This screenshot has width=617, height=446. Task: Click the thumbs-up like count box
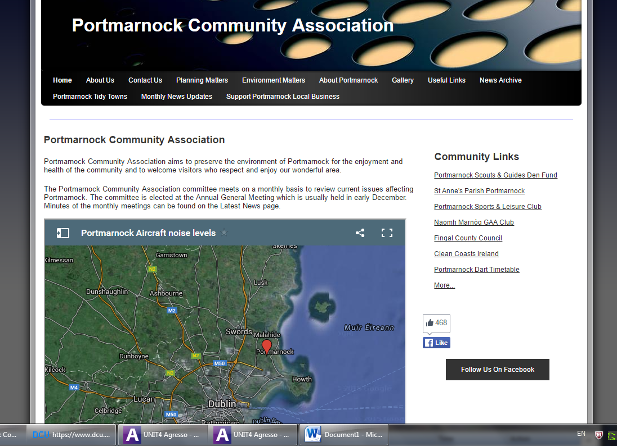pos(436,323)
